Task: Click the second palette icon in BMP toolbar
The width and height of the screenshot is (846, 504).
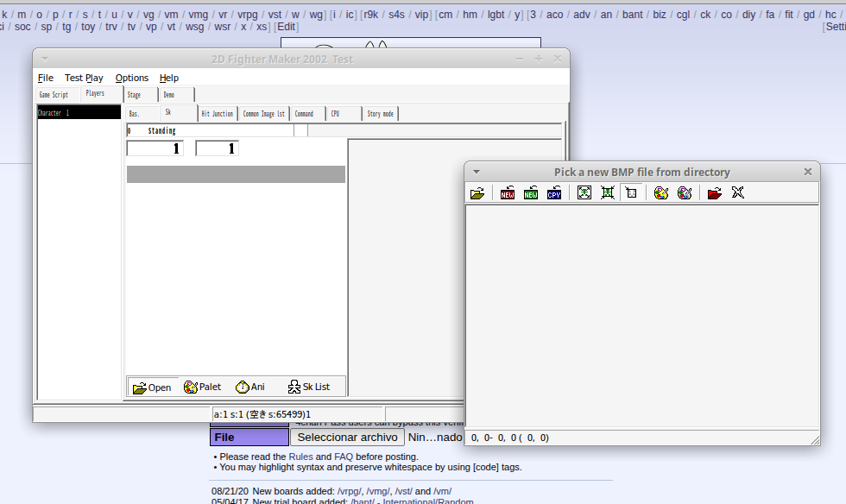Action: point(685,192)
